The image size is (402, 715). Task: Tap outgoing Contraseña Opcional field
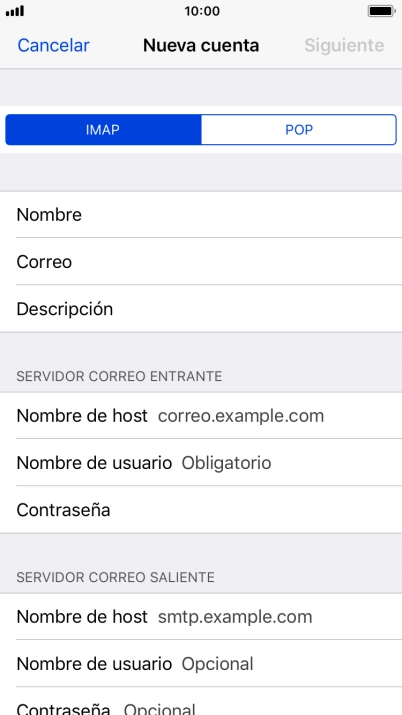201,702
